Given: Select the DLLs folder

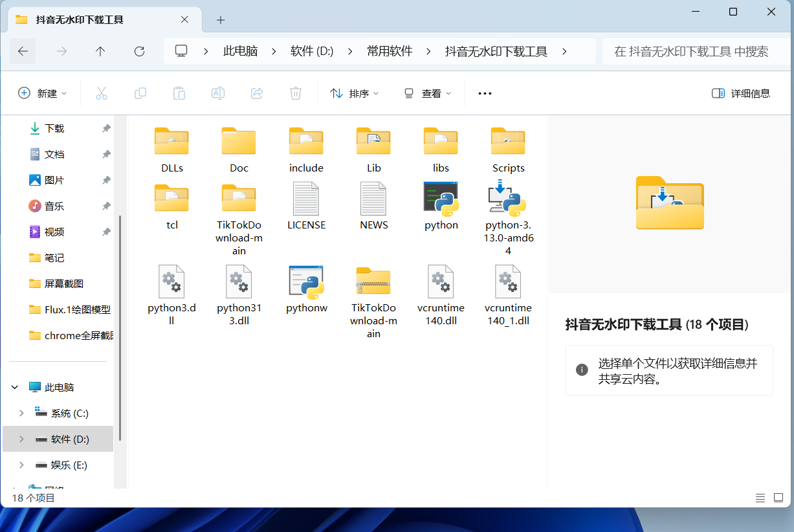Looking at the screenshot, I should [172, 150].
